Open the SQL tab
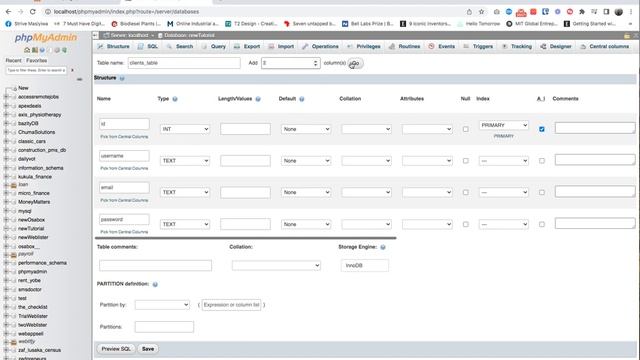This screenshot has width=640, height=360. coord(148,47)
